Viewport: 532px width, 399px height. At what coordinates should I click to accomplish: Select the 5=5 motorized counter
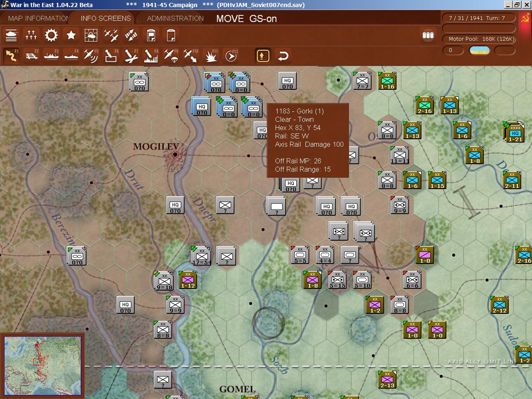(x=300, y=255)
